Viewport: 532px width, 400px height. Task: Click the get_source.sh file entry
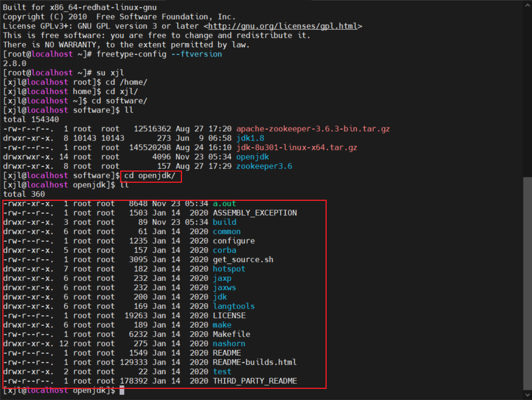coord(243,260)
